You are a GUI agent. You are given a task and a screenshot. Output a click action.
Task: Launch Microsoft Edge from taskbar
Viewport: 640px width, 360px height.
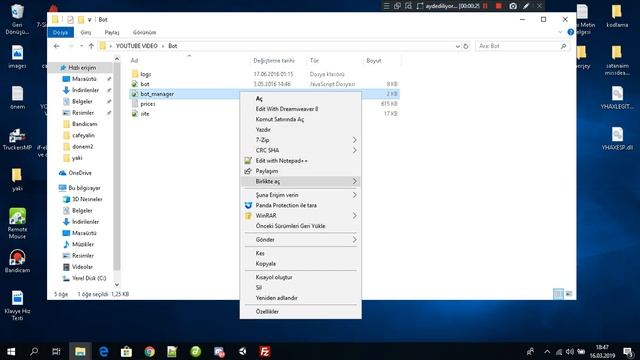103,351
